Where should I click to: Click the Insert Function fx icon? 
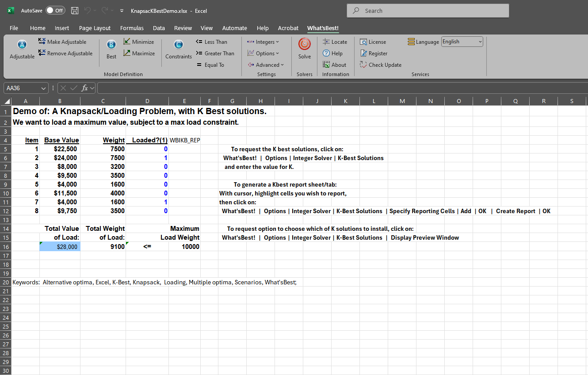(x=85, y=88)
